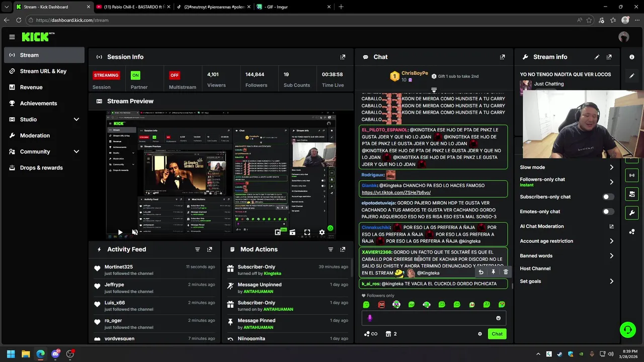The width and height of the screenshot is (644, 362).
Task: Open the hamburger menu next to Kick logo
Action: [12, 37]
